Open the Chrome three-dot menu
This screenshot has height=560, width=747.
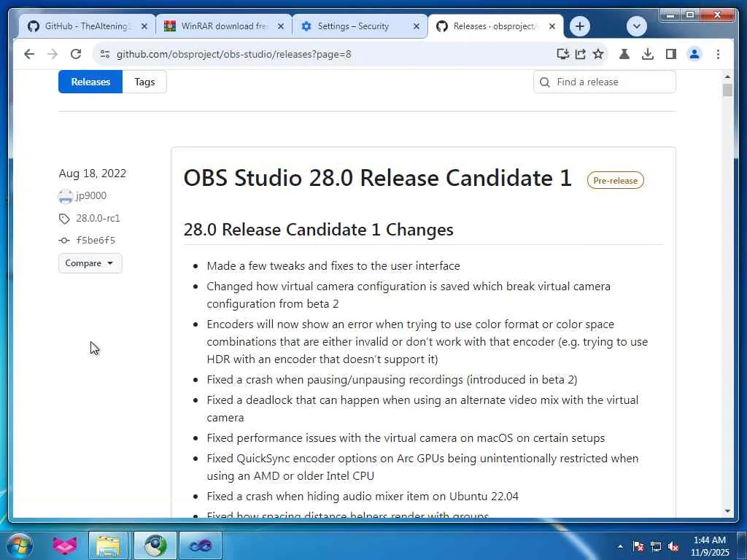pyautogui.click(x=718, y=54)
